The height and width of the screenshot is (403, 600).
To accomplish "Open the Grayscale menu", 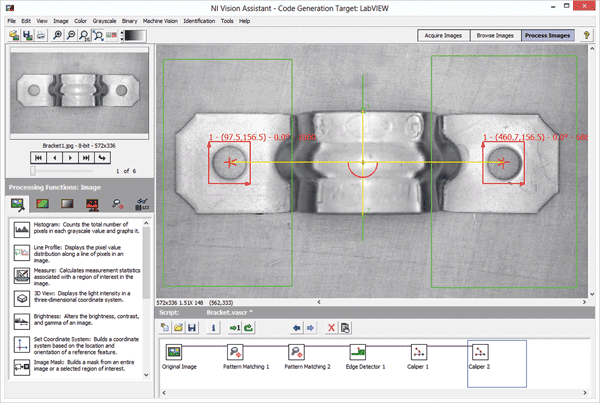I will coord(104,21).
